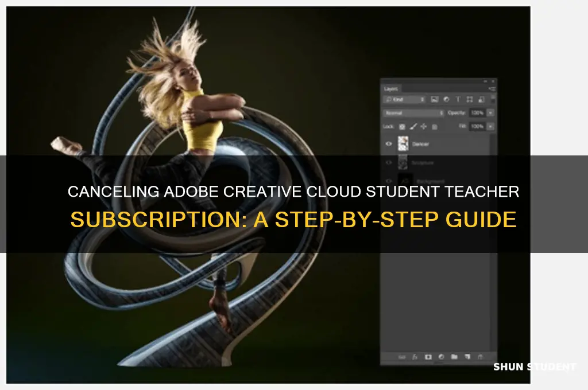Hide the Dancer layer eye icon
This screenshot has height=390, width=588.
pos(389,144)
